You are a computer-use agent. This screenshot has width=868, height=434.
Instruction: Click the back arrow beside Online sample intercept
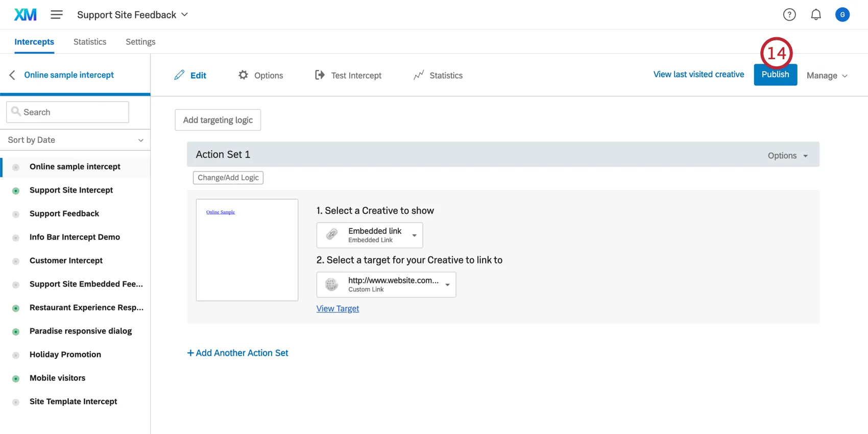pyautogui.click(x=12, y=75)
